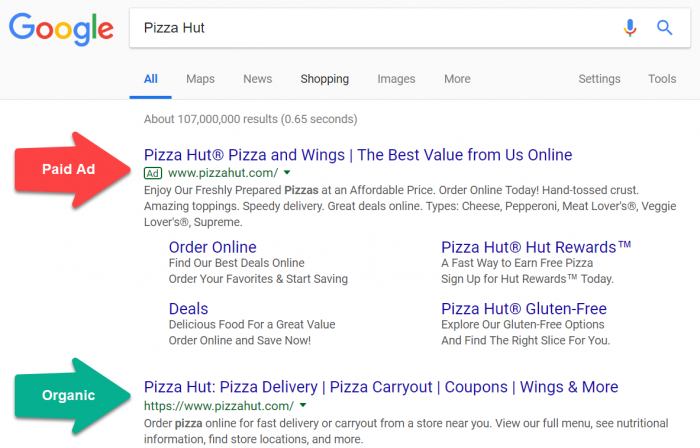Image resolution: width=700 pixels, height=448 pixels.
Task: Expand dropdown arrow beside https://www.pizzahut.com/
Action: pos(303,405)
